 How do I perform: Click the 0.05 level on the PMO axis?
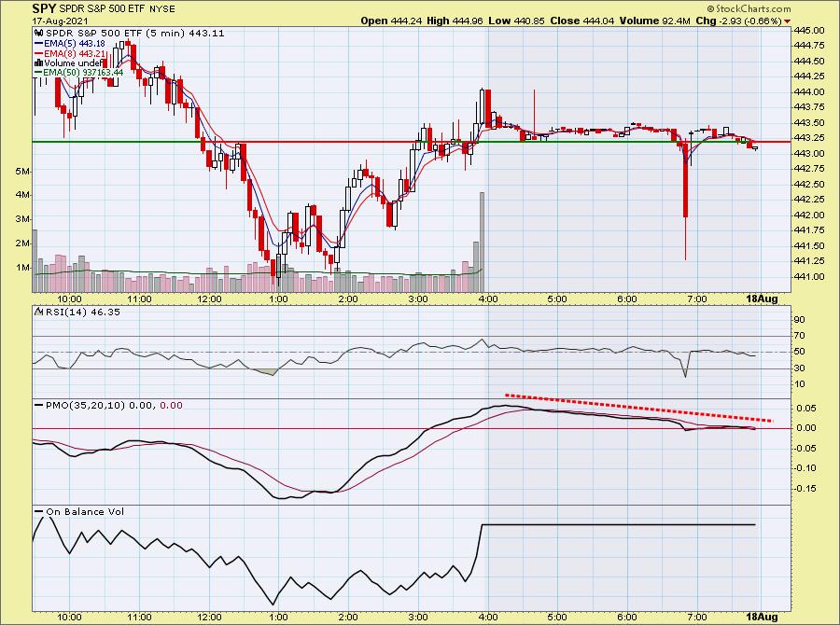click(x=805, y=408)
